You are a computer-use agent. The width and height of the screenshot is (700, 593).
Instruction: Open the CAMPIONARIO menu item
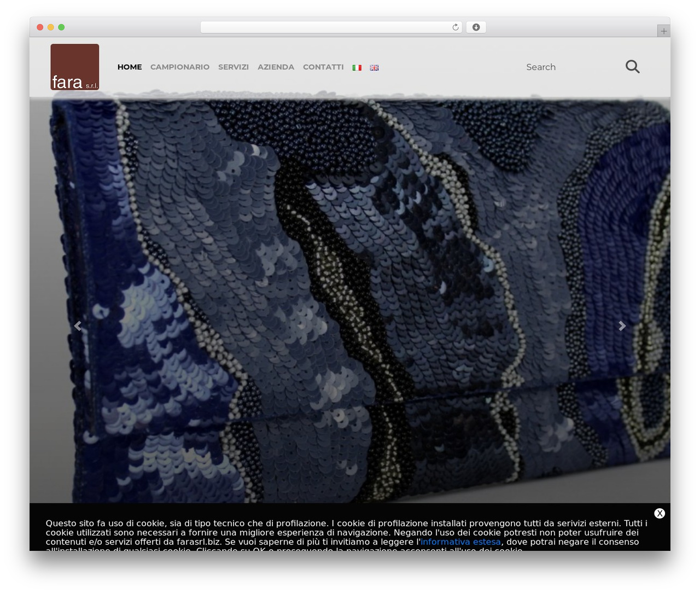pyautogui.click(x=180, y=67)
